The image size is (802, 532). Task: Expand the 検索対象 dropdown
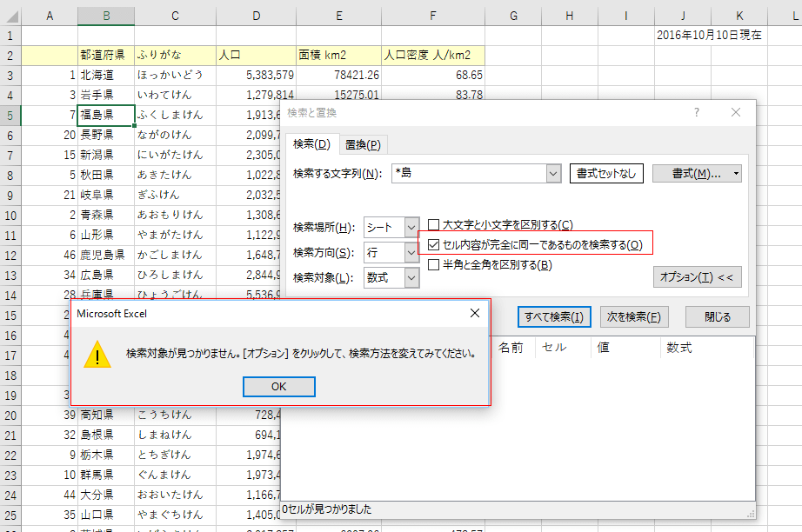[412, 278]
